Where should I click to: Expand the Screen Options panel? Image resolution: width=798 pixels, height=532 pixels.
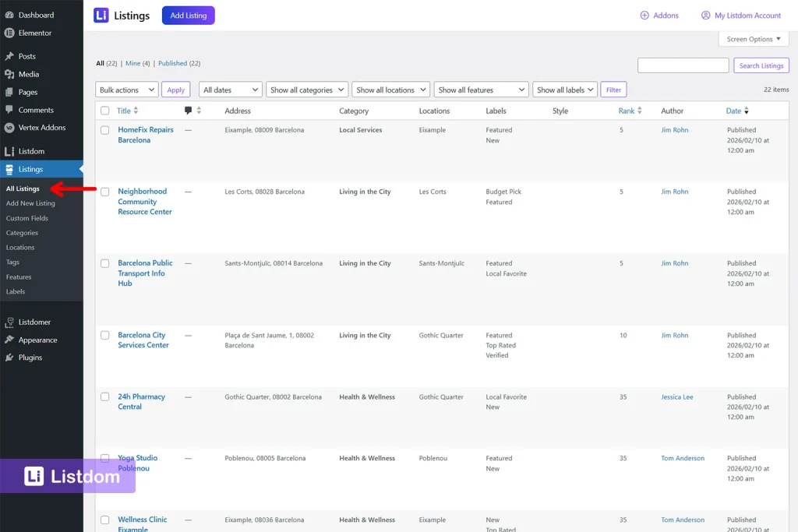pyautogui.click(x=754, y=39)
